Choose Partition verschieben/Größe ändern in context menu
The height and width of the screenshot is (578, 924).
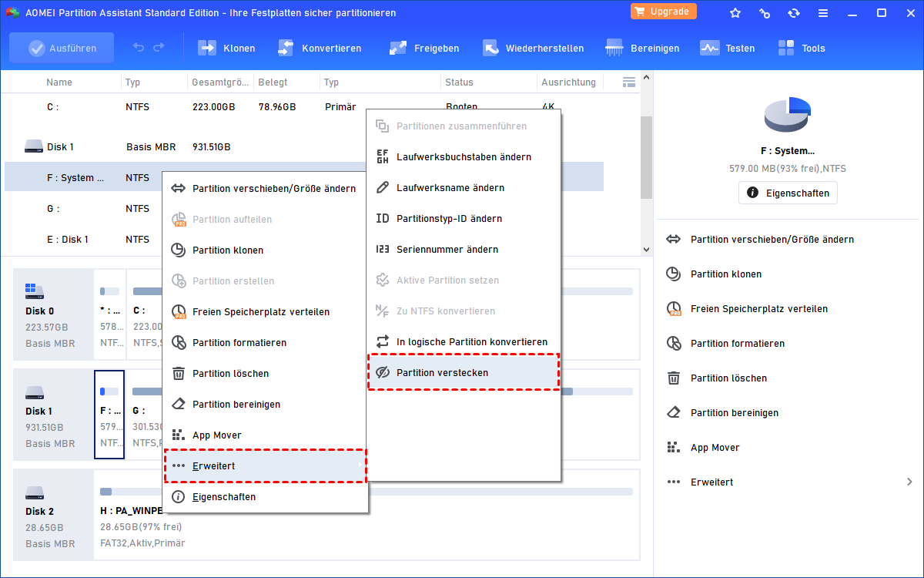coord(265,188)
